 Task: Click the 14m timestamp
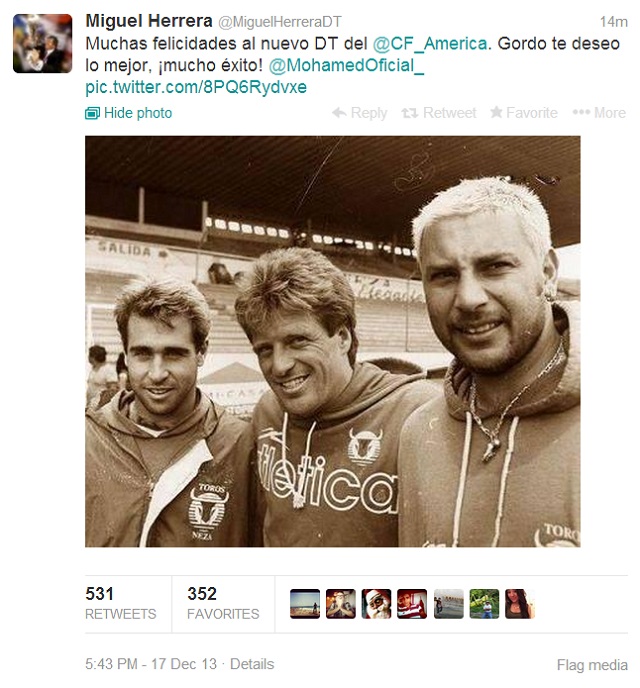[614, 22]
